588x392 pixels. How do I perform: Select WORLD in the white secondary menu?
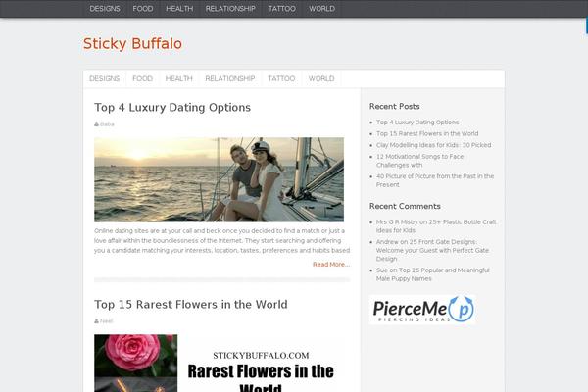pos(321,78)
